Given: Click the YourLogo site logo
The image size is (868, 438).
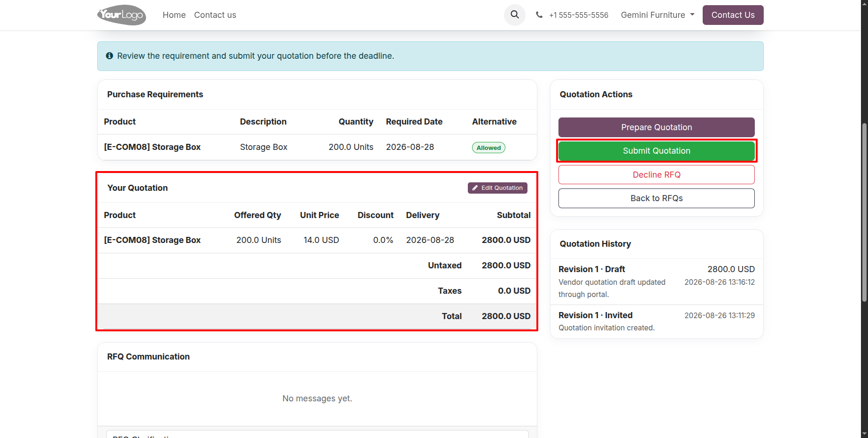Looking at the screenshot, I should pyautogui.click(x=122, y=15).
